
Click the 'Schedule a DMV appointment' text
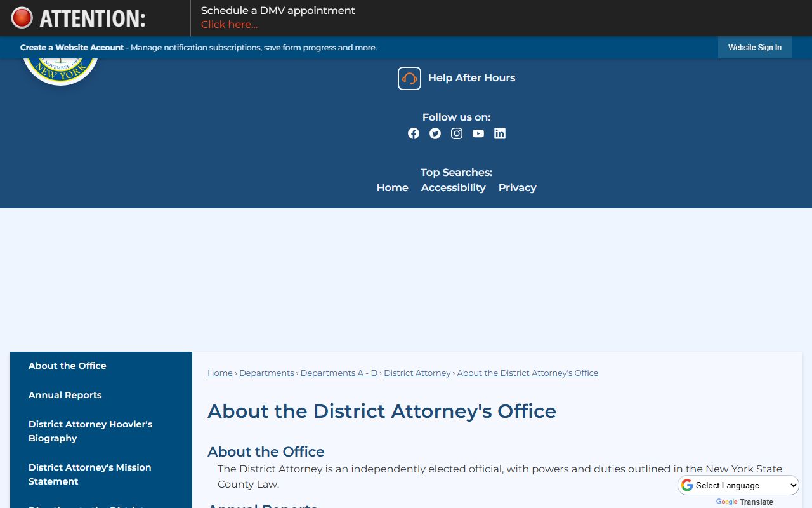coord(278,11)
